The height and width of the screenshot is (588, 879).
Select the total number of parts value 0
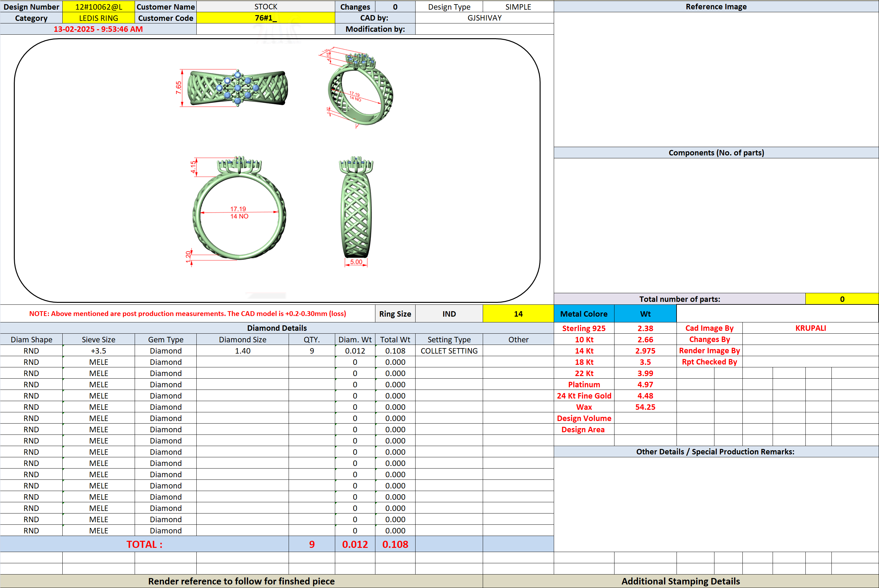coord(842,299)
